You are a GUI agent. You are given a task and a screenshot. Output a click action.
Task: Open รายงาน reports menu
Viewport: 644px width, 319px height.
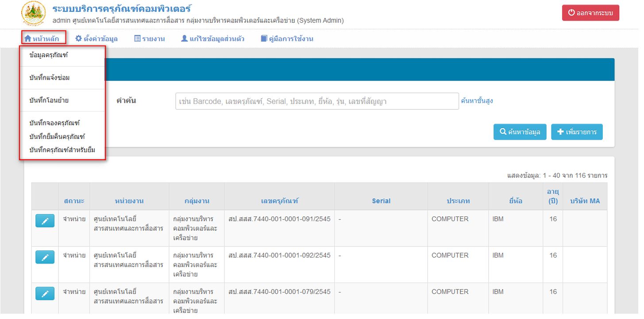pyautogui.click(x=149, y=38)
